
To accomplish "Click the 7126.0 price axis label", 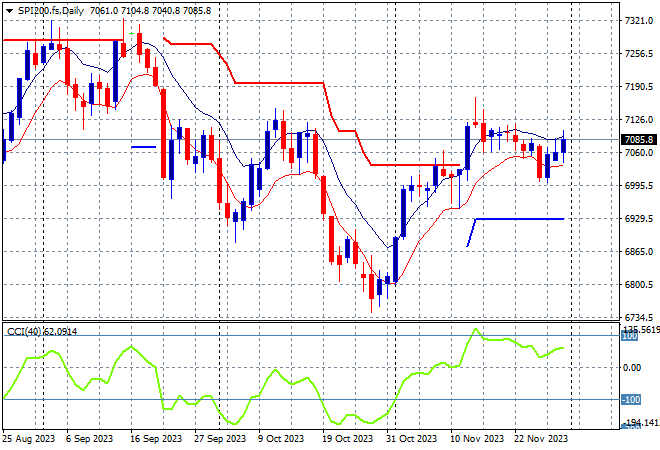I will tap(639, 120).
